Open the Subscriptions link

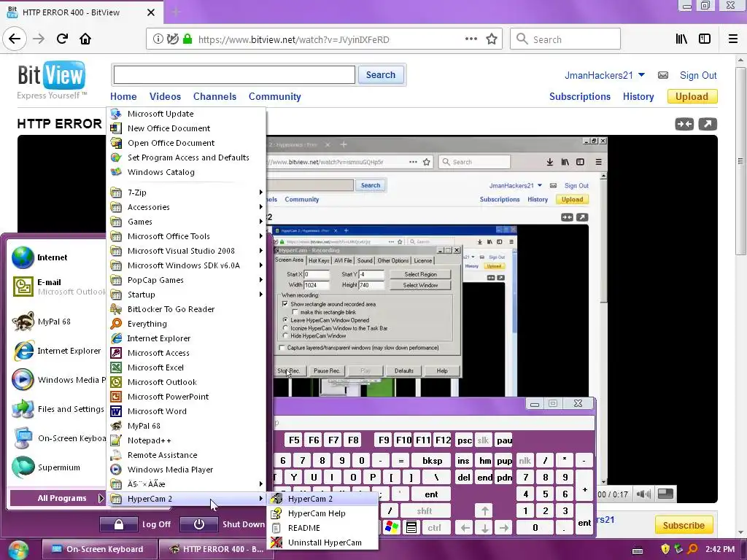[580, 97]
